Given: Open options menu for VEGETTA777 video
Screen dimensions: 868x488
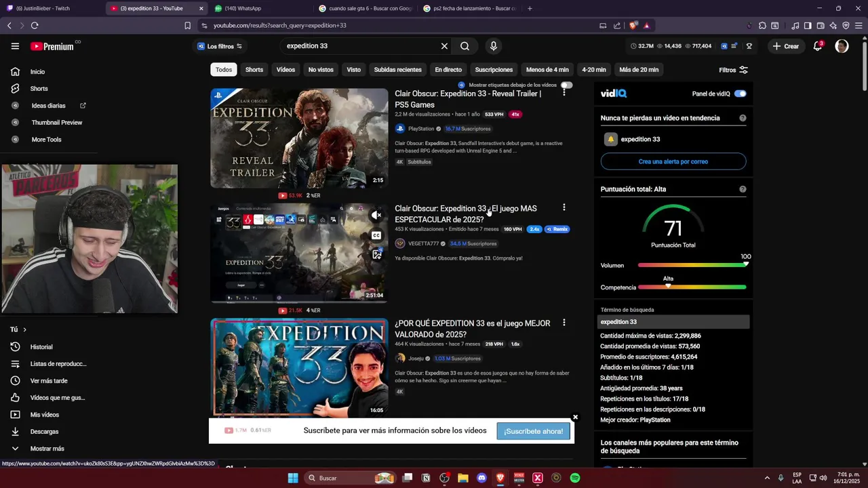Looking at the screenshot, I should 564,207.
